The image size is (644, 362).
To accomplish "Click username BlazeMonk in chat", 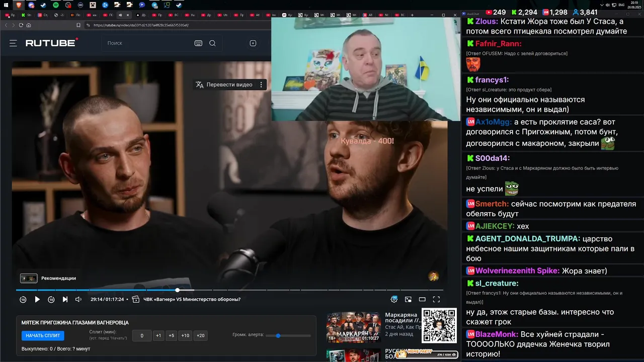I will click(497, 334).
